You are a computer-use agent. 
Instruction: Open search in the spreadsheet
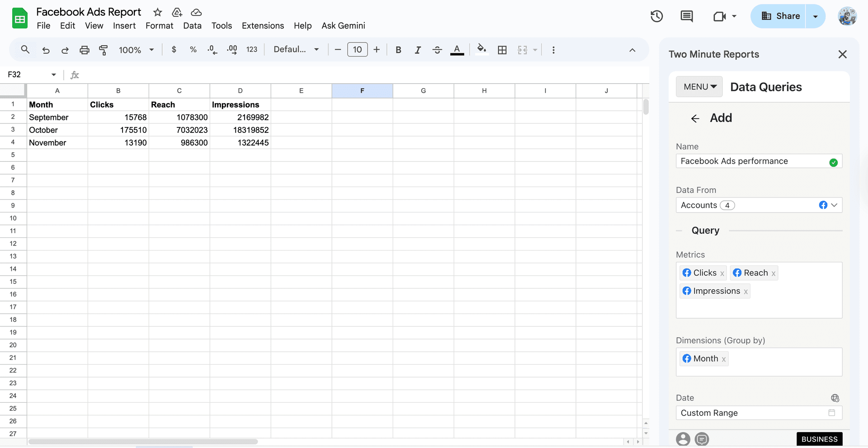[25, 50]
